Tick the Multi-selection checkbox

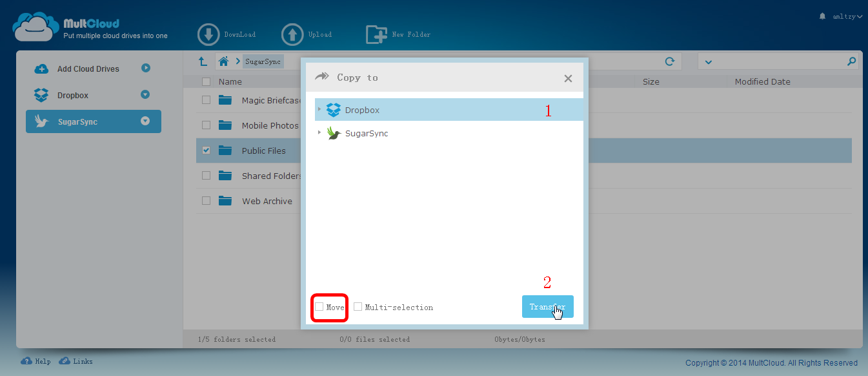[x=358, y=307]
